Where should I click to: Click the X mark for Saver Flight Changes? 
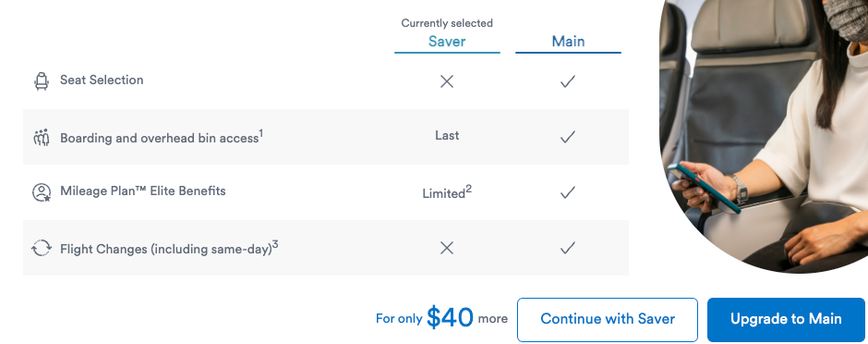pyautogui.click(x=447, y=248)
